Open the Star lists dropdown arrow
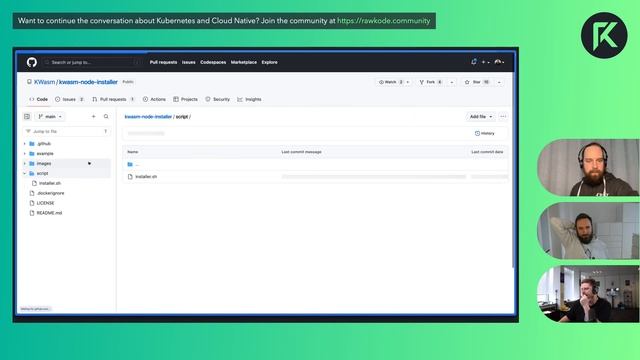640x360 pixels. point(499,82)
